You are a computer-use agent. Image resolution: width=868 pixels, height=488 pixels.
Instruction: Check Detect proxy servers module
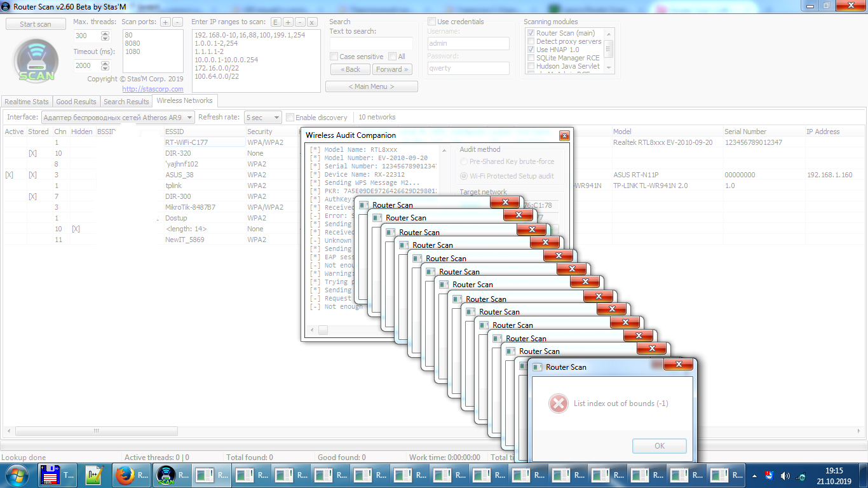coord(531,41)
